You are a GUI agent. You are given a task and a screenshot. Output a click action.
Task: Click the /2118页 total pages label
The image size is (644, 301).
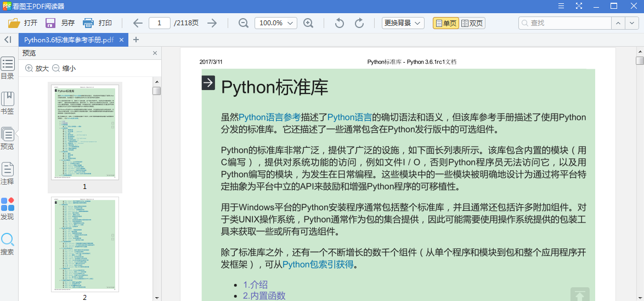coord(187,23)
